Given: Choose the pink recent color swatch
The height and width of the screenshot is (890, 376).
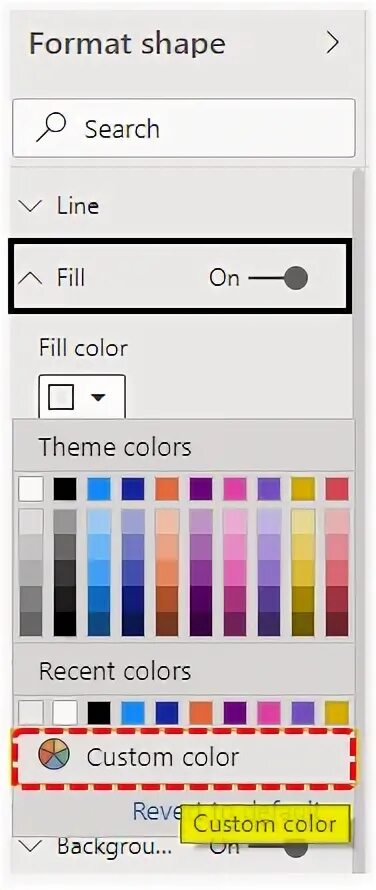Looking at the screenshot, I should coord(269,713).
